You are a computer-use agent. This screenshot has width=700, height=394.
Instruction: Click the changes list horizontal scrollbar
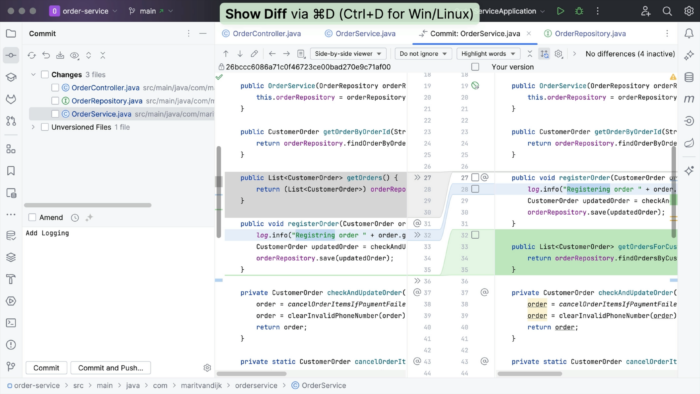88,205
